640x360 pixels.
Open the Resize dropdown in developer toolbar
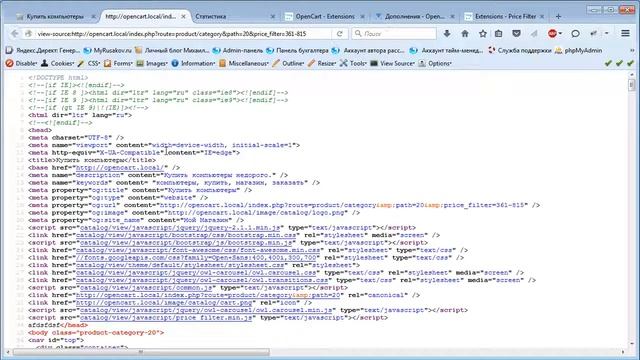tap(322, 63)
